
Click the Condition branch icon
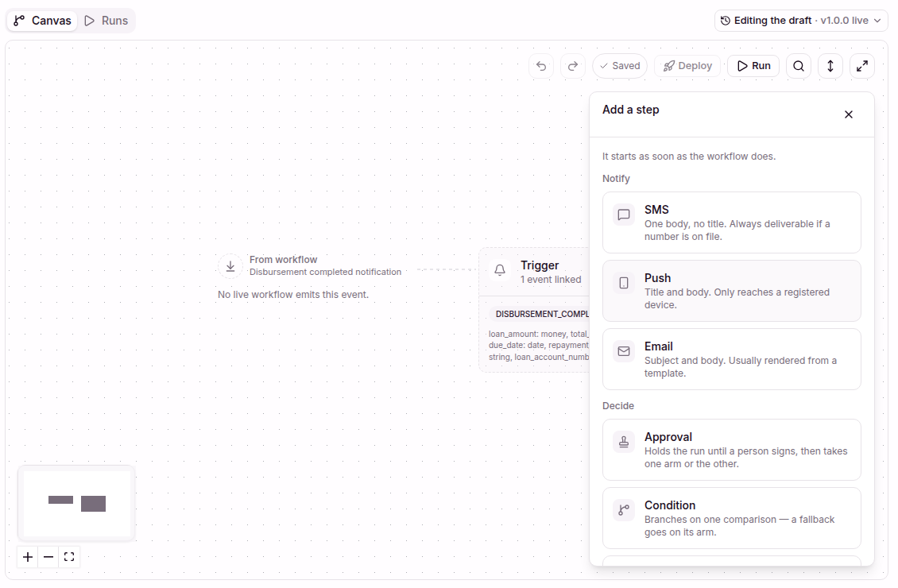click(x=624, y=509)
